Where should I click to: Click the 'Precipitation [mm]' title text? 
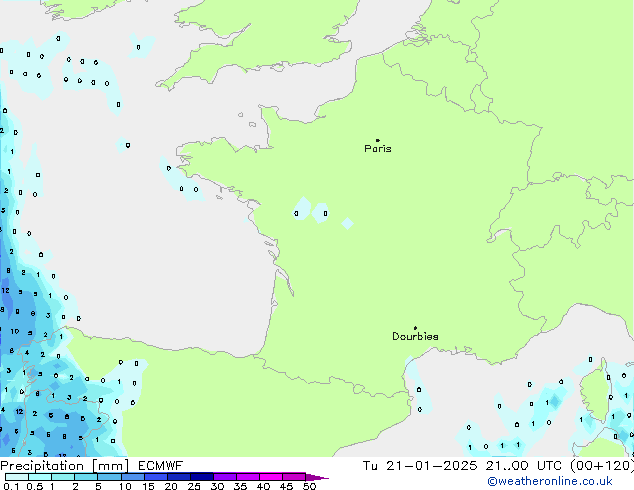pyautogui.click(x=65, y=466)
